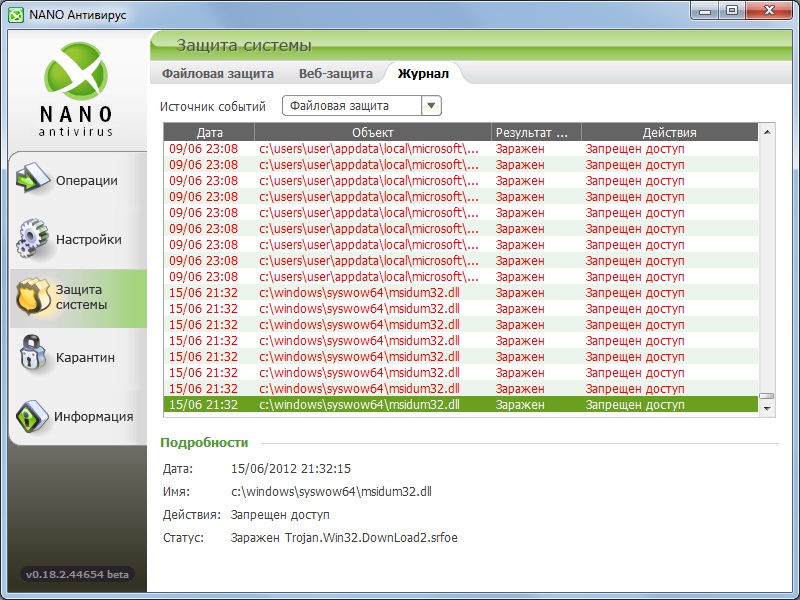Click the Результат column header
The image size is (800, 600).
536,132
